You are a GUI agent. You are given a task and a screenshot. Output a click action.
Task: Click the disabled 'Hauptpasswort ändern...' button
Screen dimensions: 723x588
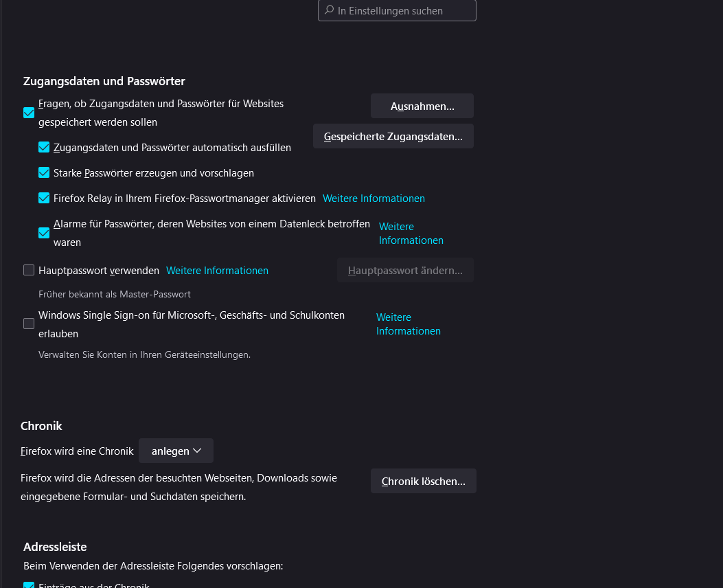point(405,271)
